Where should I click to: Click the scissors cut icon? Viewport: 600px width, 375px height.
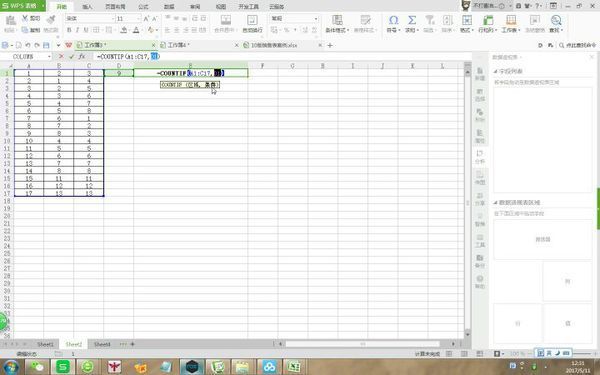pos(25,18)
